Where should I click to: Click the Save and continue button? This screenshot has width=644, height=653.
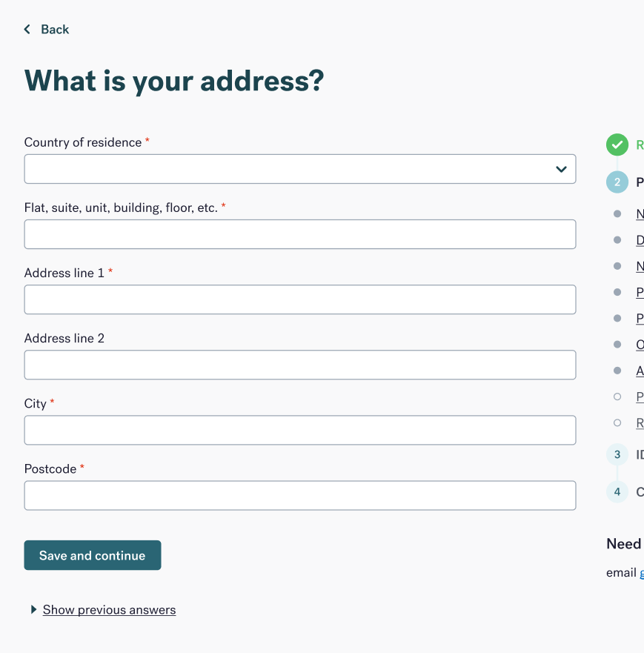[92, 554]
